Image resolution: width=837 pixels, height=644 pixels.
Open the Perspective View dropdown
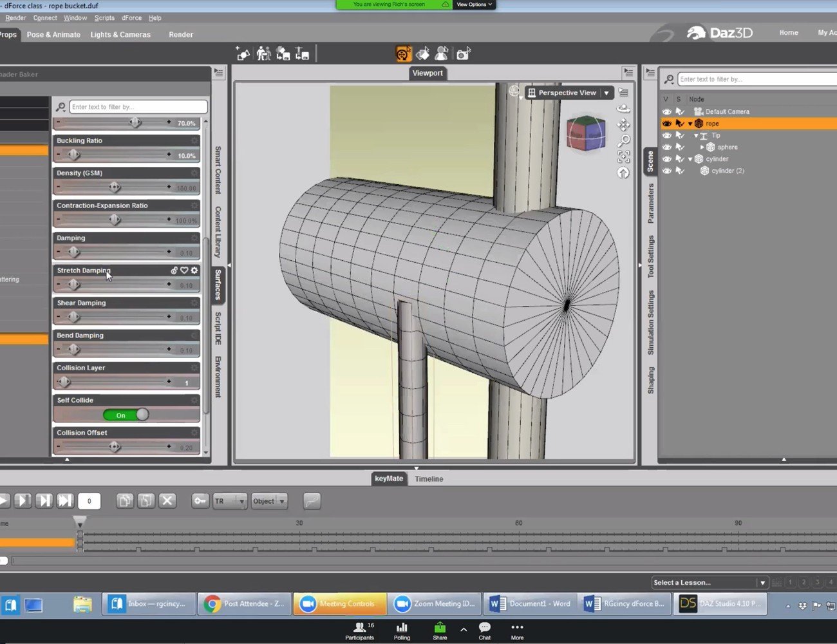[x=606, y=93]
